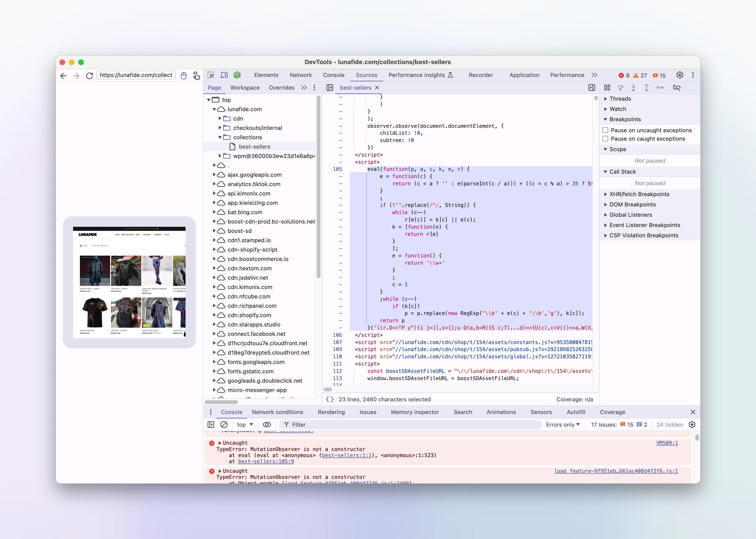Click the console Filter input field
This screenshot has height=539, width=756.
[x=412, y=425]
